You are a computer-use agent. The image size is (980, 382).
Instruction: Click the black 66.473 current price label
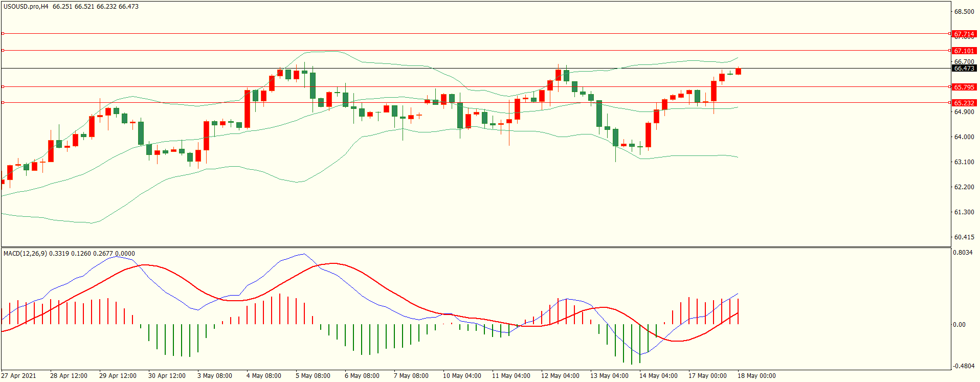click(x=964, y=69)
